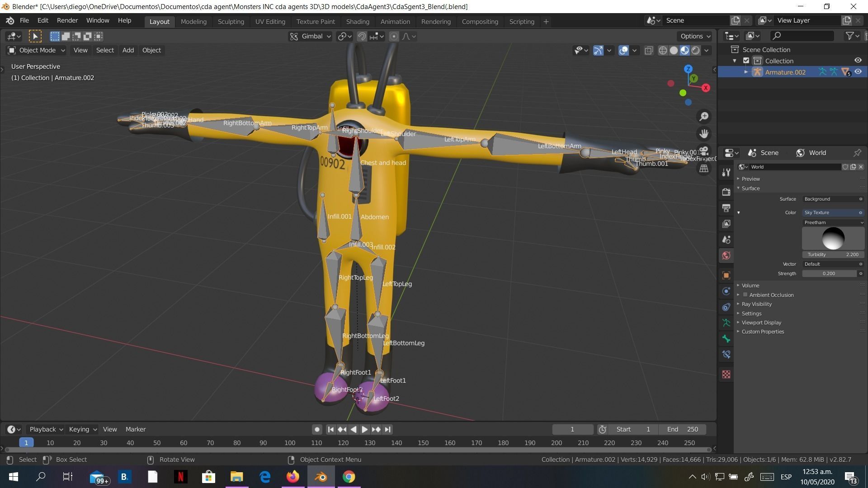Open the Object Mode dropdown

[x=37, y=50]
